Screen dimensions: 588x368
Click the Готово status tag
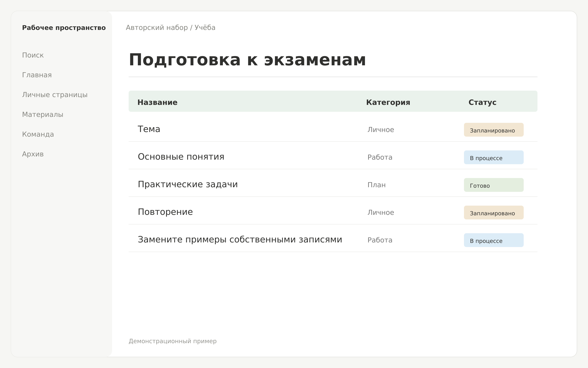coord(494,185)
